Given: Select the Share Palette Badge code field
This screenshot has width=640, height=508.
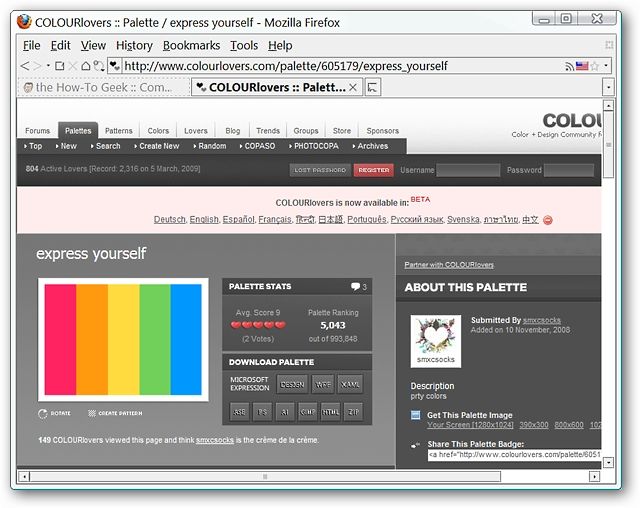Looking at the screenshot, I should tap(514, 455).
